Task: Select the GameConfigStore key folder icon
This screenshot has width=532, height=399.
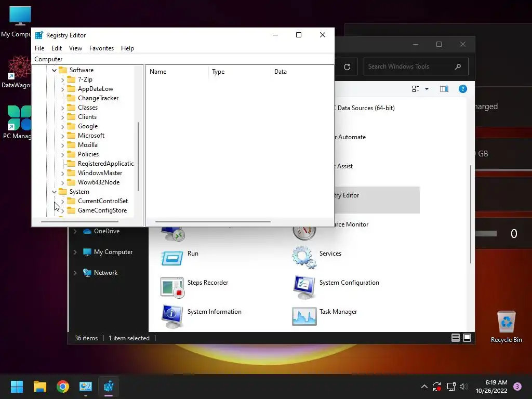Action: [x=71, y=210]
